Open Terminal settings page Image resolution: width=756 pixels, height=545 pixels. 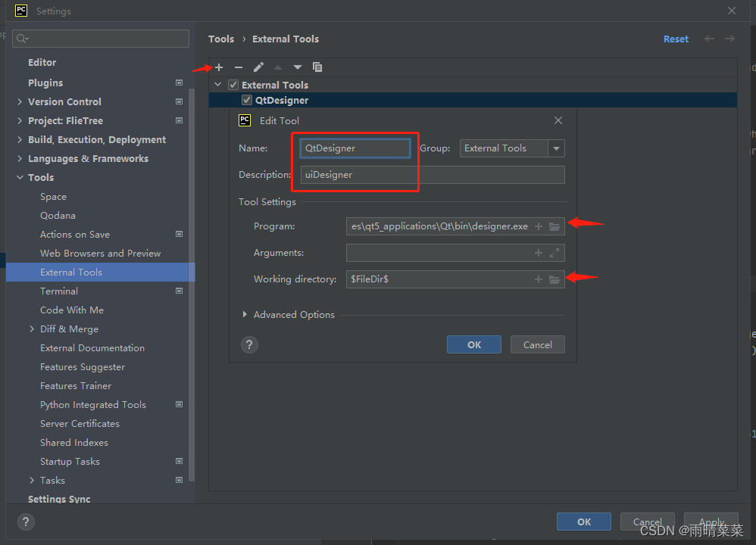[59, 291]
